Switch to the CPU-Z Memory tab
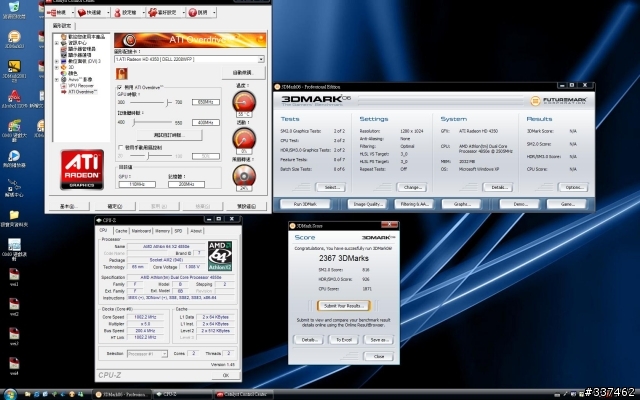 pyautogui.click(x=162, y=231)
